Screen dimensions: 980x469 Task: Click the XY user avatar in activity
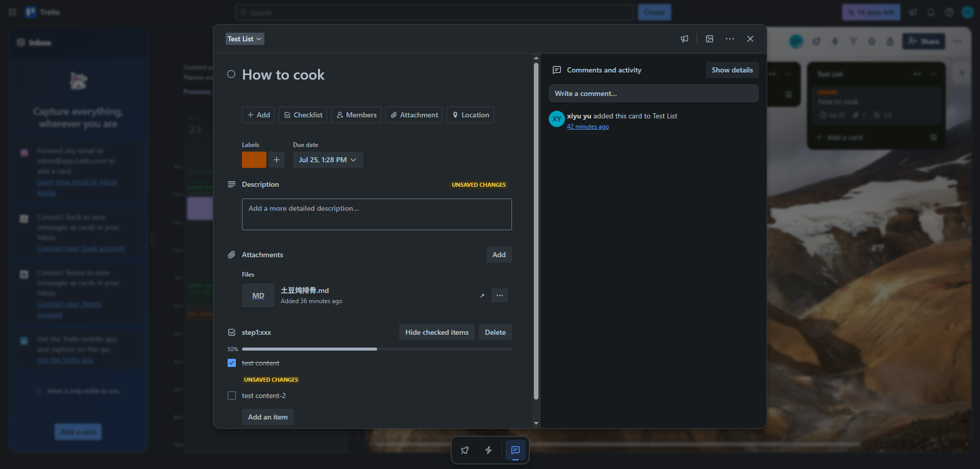click(557, 119)
